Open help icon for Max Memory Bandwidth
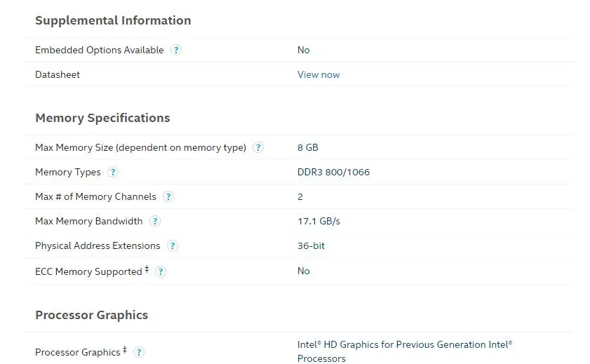The height and width of the screenshot is (364, 590). [x=154, y=221]
